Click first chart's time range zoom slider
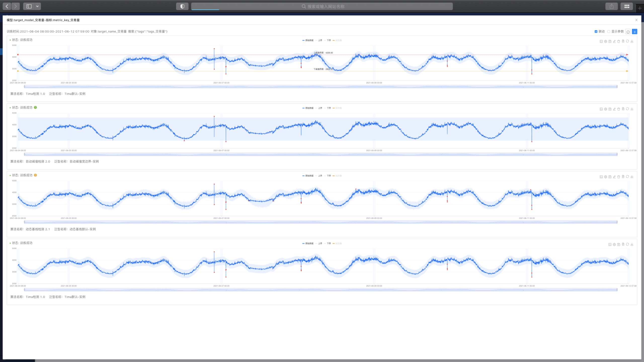Screen dimensions: 644x362 (x=321, y=87)
